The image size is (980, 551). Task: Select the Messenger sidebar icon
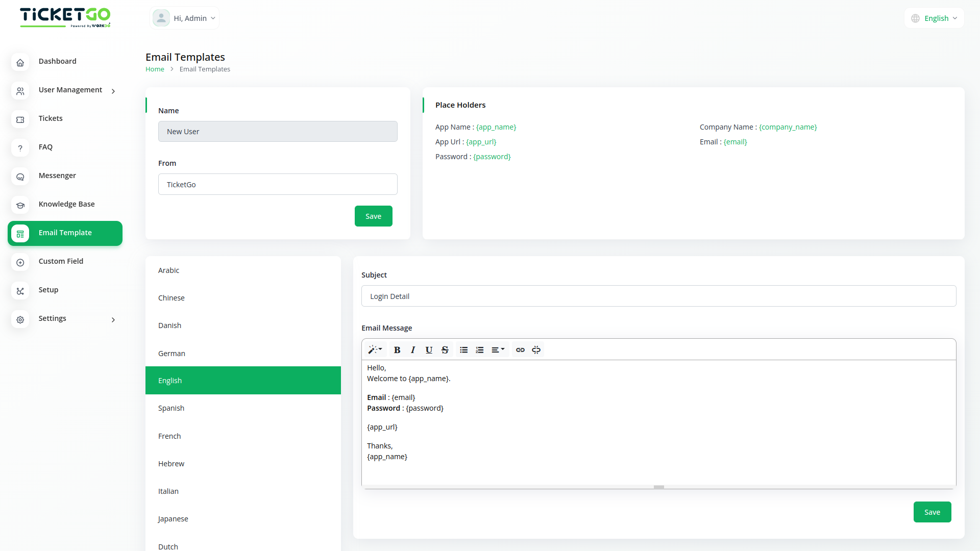[20, 177]
